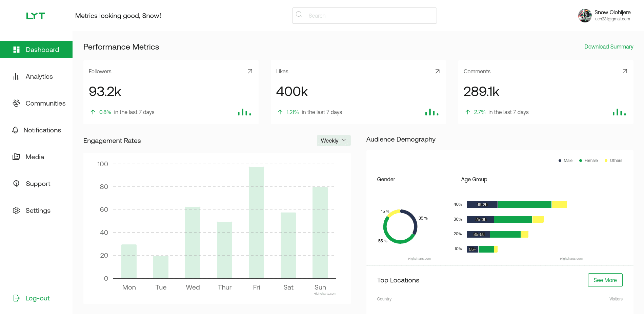
Task: Open the Likes detail arrow
Action: [x=437, y=71]
